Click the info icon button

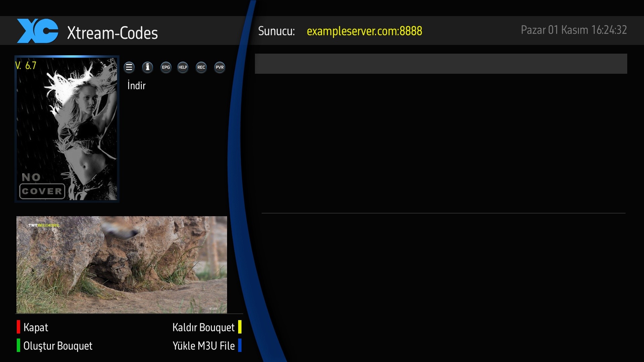pyautogui.click(x=148, y=67)
